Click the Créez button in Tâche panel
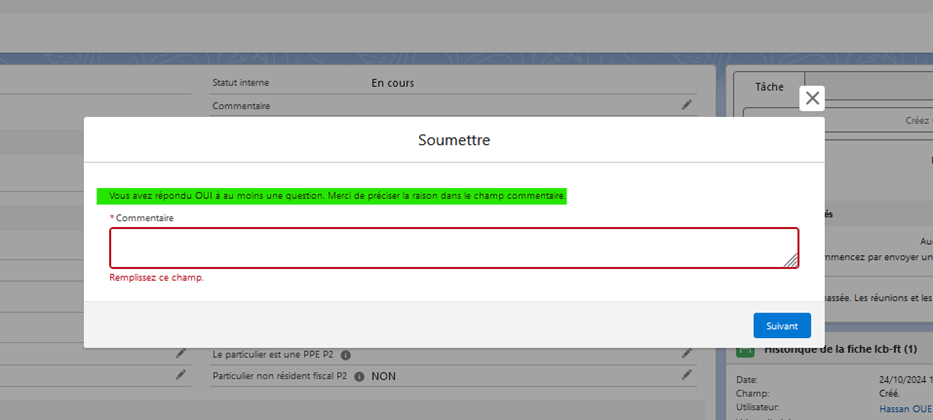Screen dimensions: 933x420 917,120
